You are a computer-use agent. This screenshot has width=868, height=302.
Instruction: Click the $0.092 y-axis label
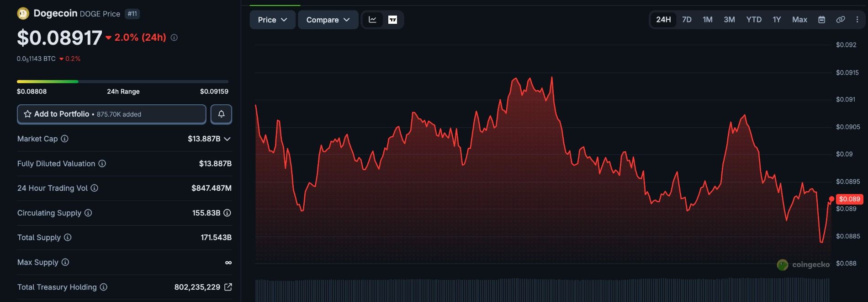click(846, 45)
